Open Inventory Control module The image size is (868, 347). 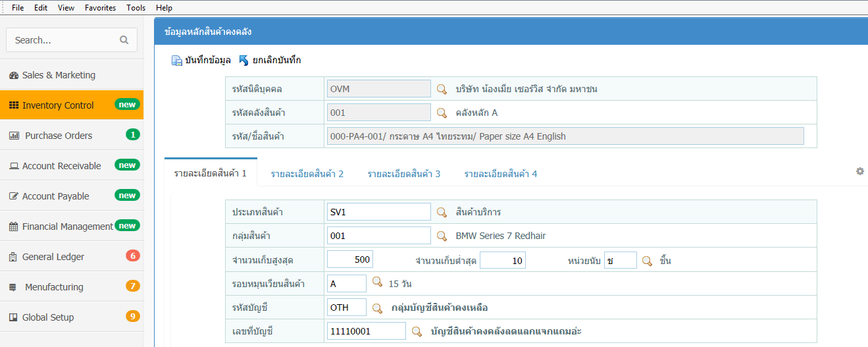point(72,105)
